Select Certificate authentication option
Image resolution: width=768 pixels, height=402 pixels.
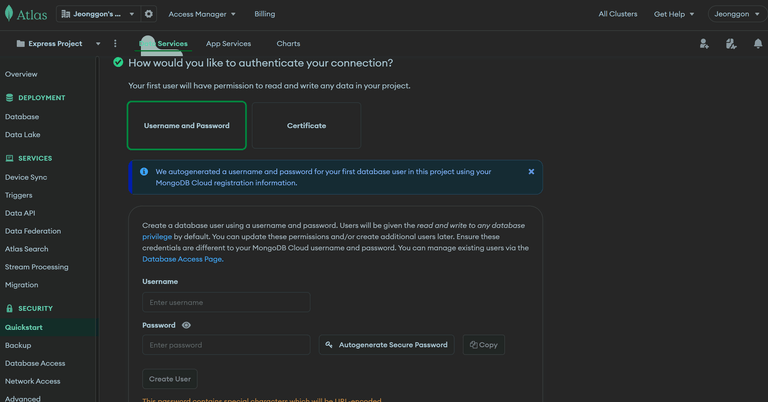(x=306, y=125)
